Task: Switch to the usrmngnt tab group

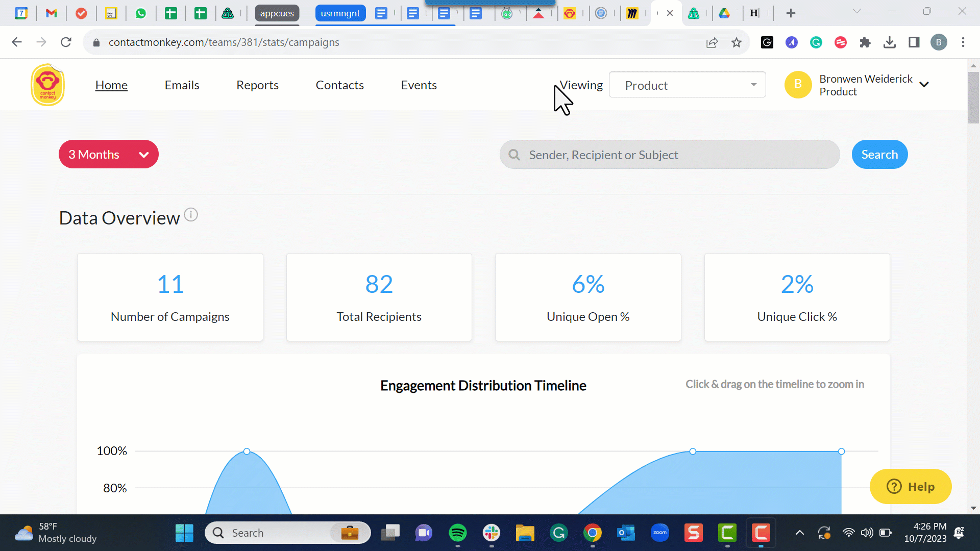Action: point(340,13)
